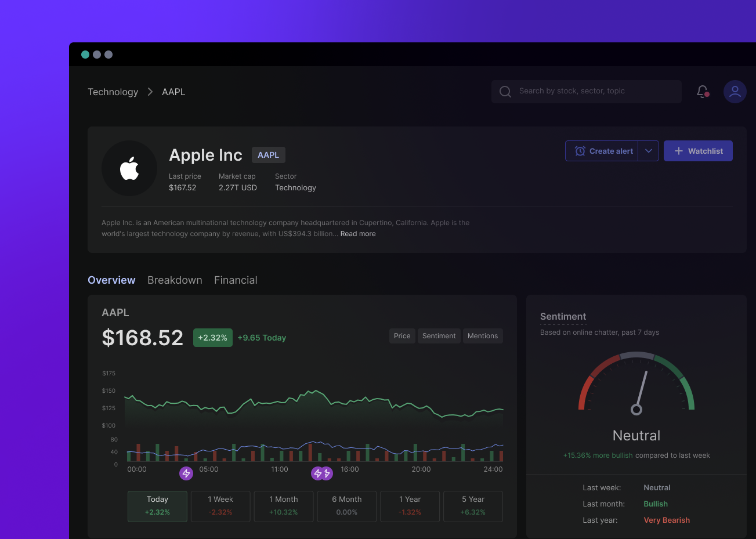
Task: Open the Financial tab
Action: point(236,280)
